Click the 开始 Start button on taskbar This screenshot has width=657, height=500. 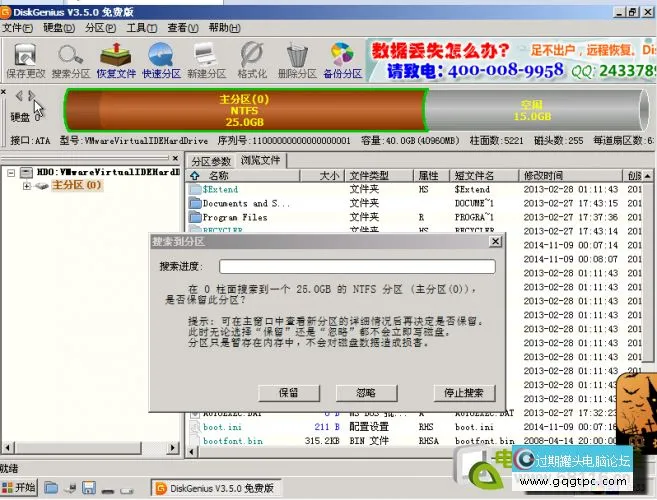[x=19, y=487]
